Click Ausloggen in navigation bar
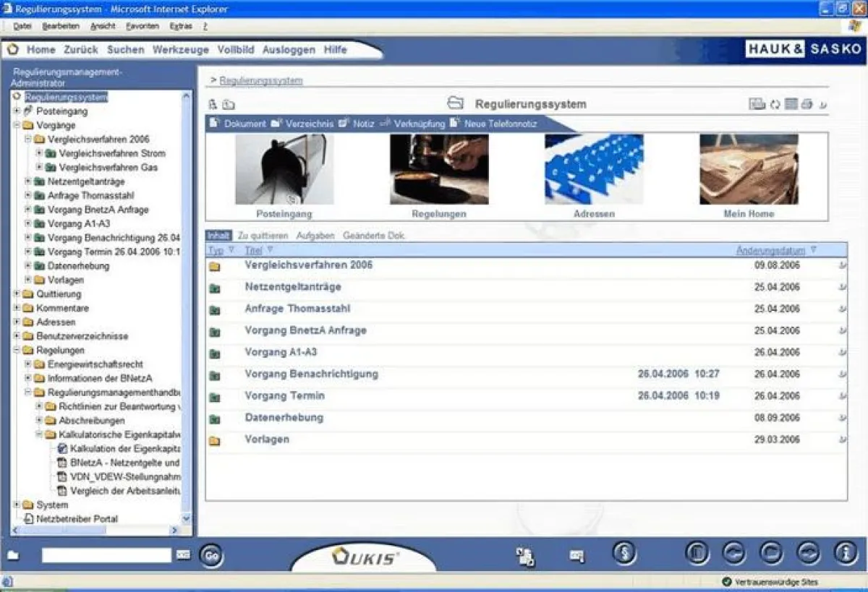This screenshot has width=868, height=592. tap(289, 50)
